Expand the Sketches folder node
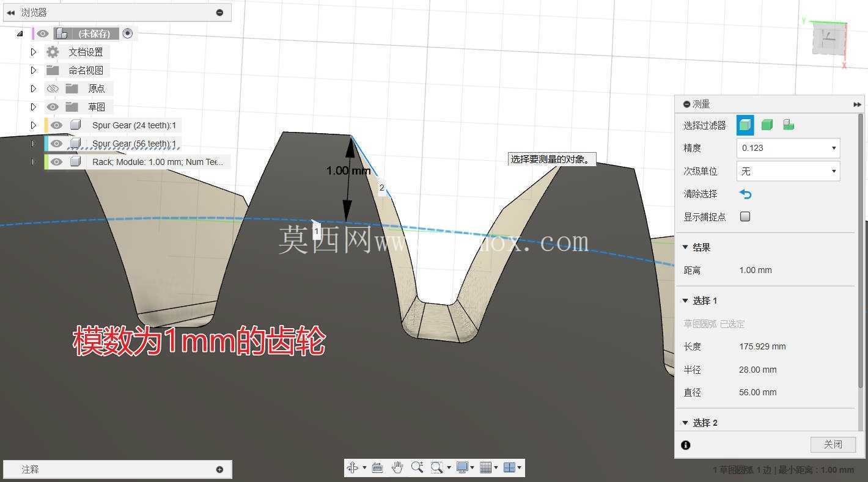 click(x=34, y=107)
